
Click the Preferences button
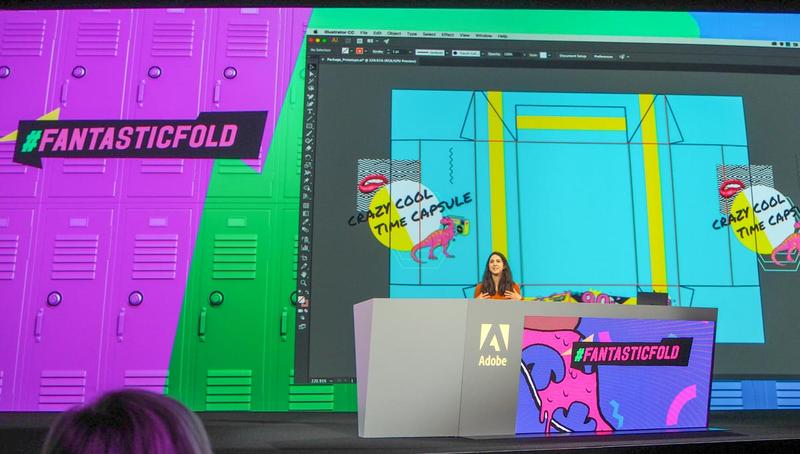pyautogui.click(x=603, y=56)
